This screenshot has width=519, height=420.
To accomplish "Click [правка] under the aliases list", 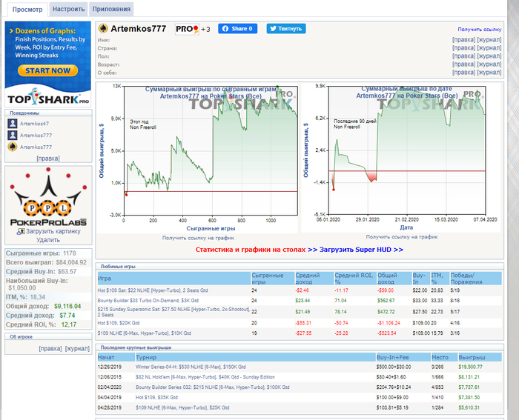I will (48, 159).
